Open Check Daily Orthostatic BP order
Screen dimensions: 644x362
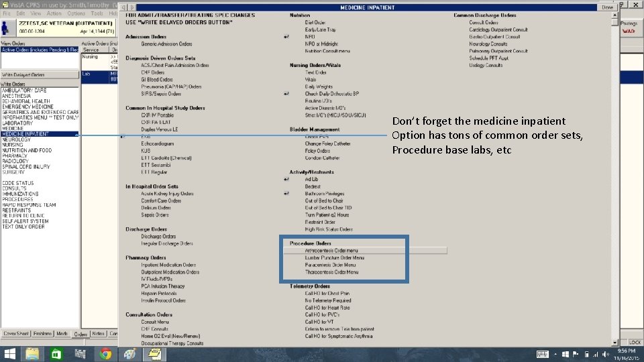pos(332,94)
